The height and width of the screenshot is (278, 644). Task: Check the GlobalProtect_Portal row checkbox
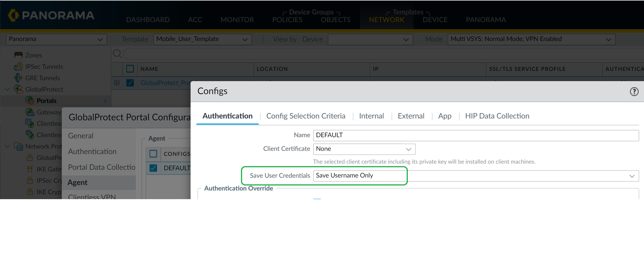[130, 83]
